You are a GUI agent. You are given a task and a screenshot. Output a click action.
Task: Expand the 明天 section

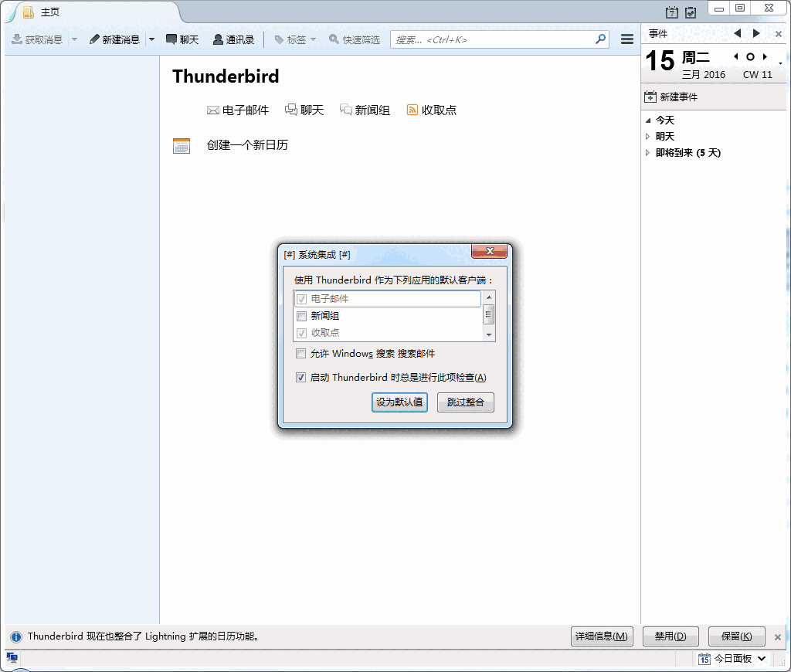pyautogui.click(x=648, y=136)
